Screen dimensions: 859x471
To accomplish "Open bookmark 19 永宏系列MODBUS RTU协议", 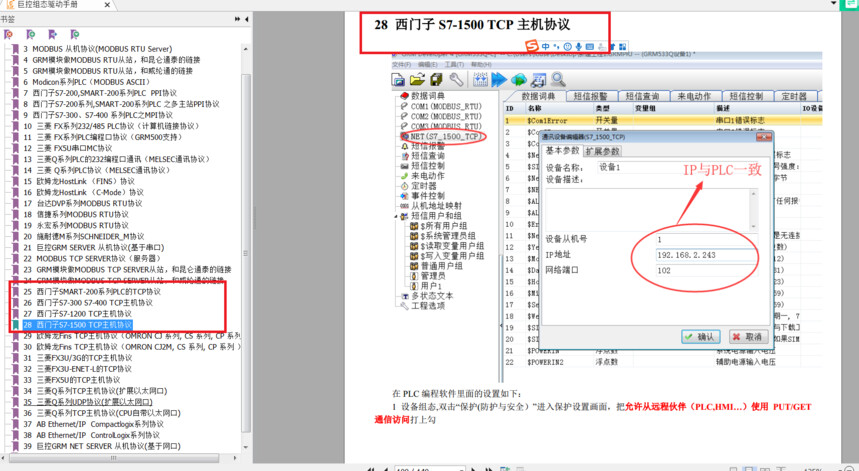I will (x=76, y=225).
